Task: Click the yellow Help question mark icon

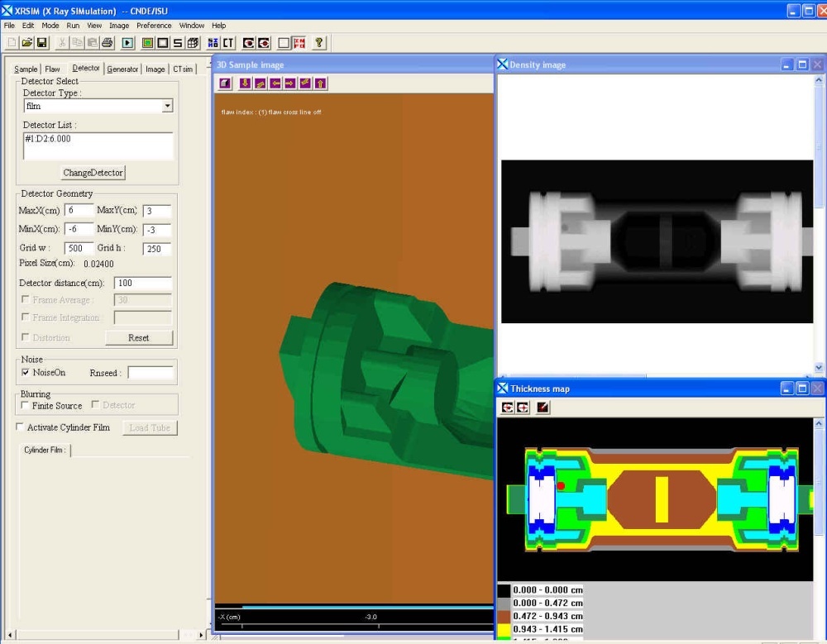Action: (319, 43)
